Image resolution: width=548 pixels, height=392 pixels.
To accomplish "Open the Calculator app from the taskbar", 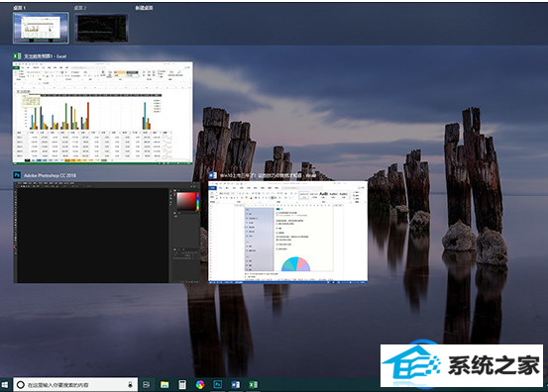I will click(x=182, y=385).
